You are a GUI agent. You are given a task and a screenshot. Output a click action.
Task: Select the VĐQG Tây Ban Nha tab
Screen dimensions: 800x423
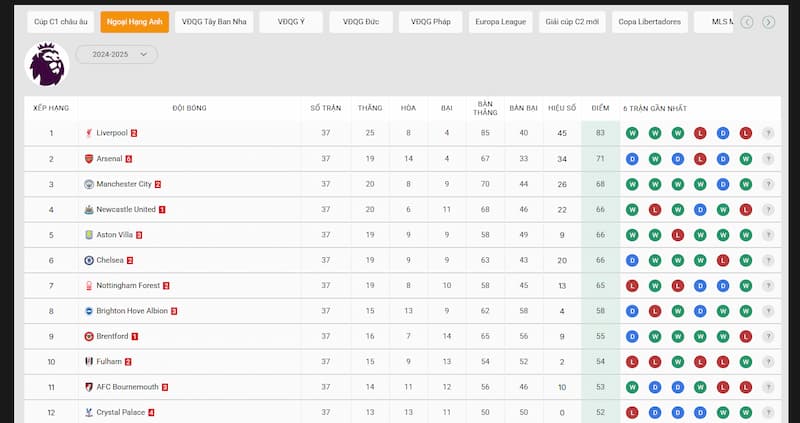214,22
